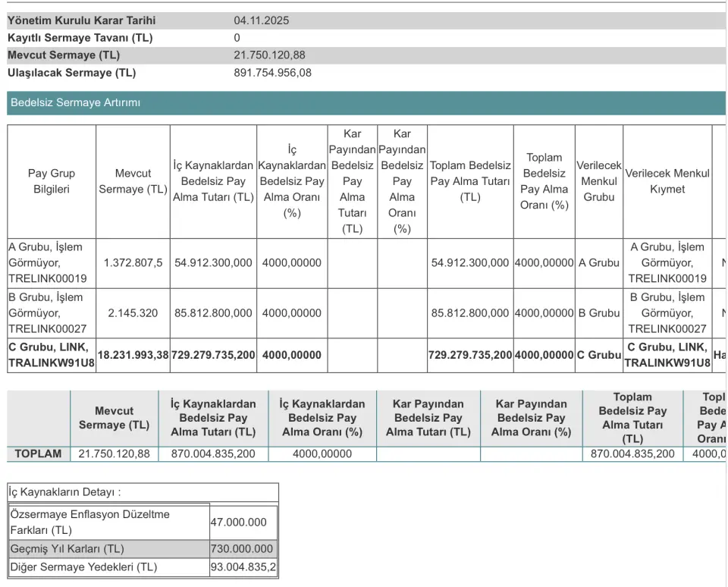Select the Diğer Sermaye Yedekleri (TL) label

coord(83,567)
